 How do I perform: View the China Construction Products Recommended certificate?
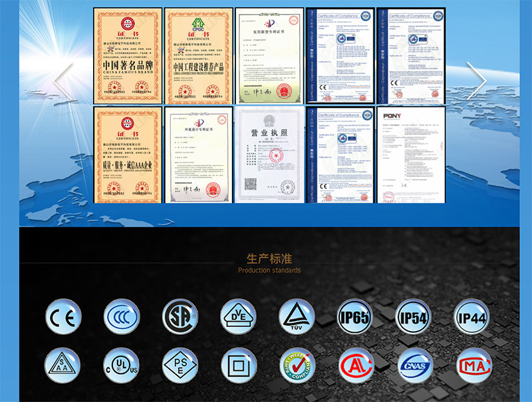(x=198, y=56)
